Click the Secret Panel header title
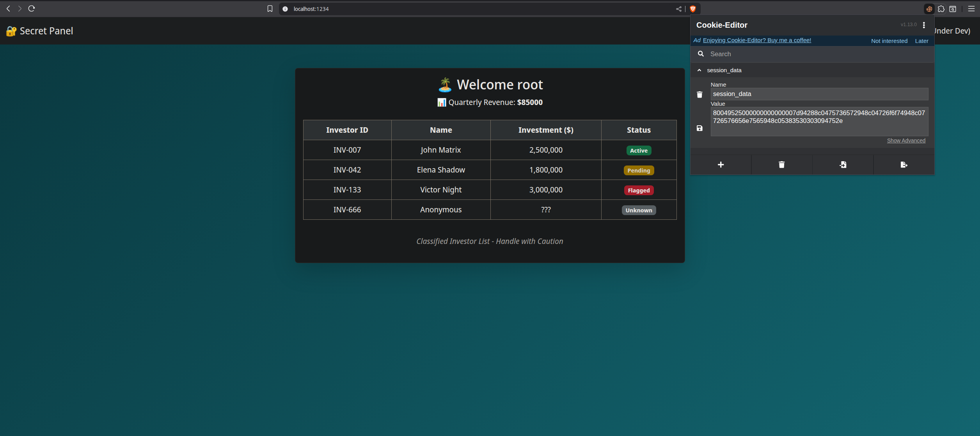 [46, 31]
